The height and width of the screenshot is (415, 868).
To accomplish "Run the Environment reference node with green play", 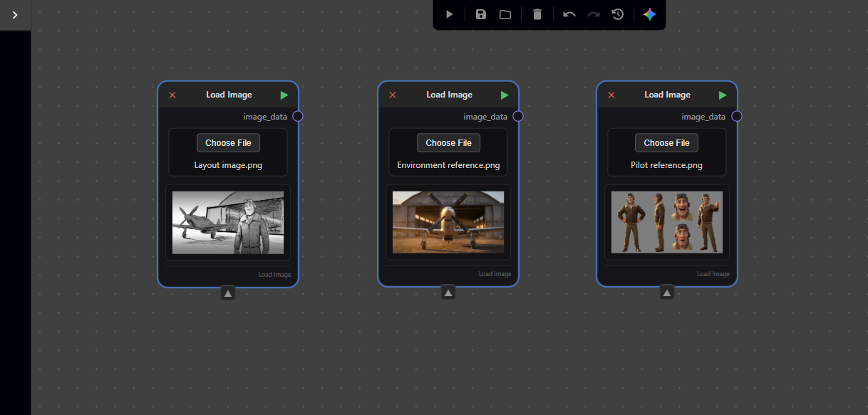I will point(505,95).
